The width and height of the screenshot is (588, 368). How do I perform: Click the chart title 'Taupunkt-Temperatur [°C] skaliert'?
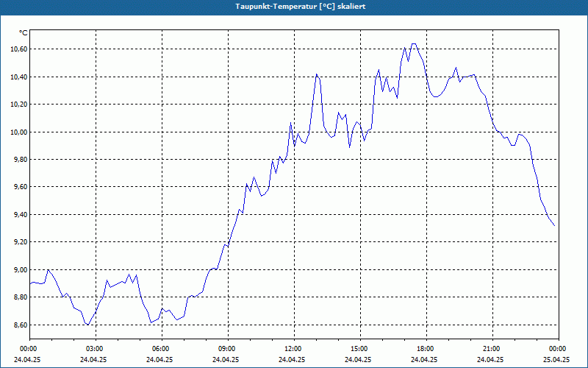coord(301,7)
